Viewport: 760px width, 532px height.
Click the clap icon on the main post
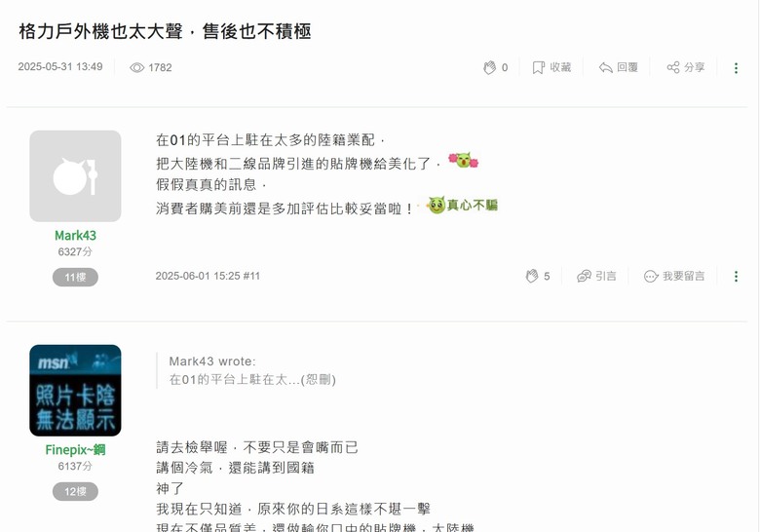pyautogui.click(x=489, y=67)
